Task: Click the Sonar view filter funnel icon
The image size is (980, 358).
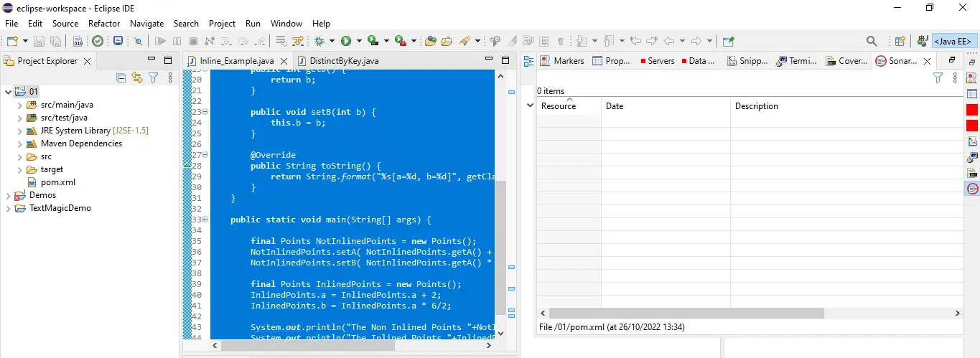Action: click(938, 77)
